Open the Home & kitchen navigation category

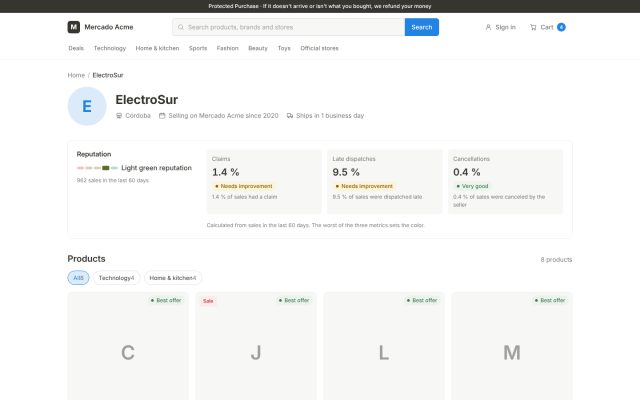(x=157, y=48)
